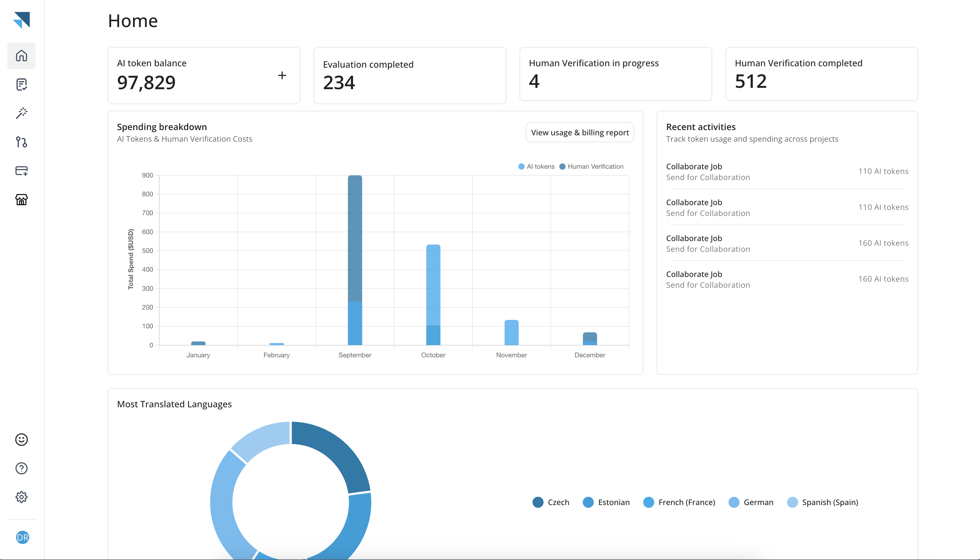Click the smiley feedback icon
Screen dimensions: 980x560
22,439
